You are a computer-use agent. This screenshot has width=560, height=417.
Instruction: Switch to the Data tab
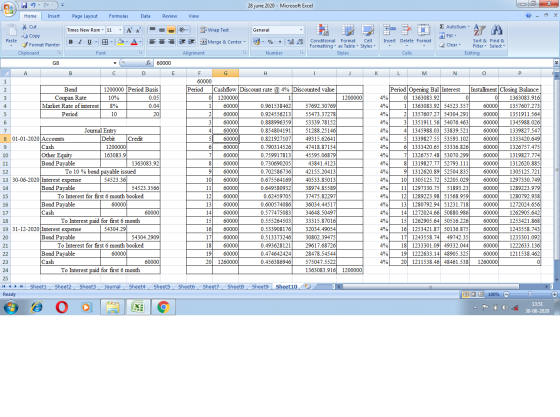[x=145, y=16]
